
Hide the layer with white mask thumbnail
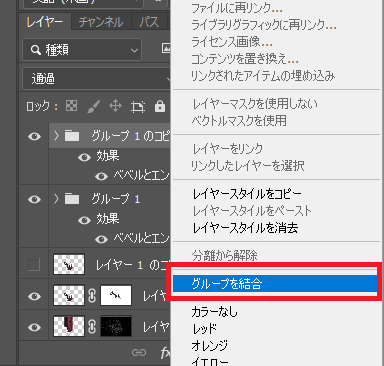(34, 296)
